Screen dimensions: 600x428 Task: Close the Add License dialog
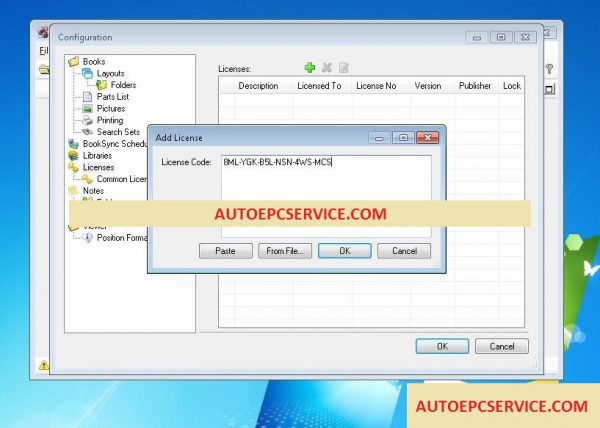[x=427, y=137]
